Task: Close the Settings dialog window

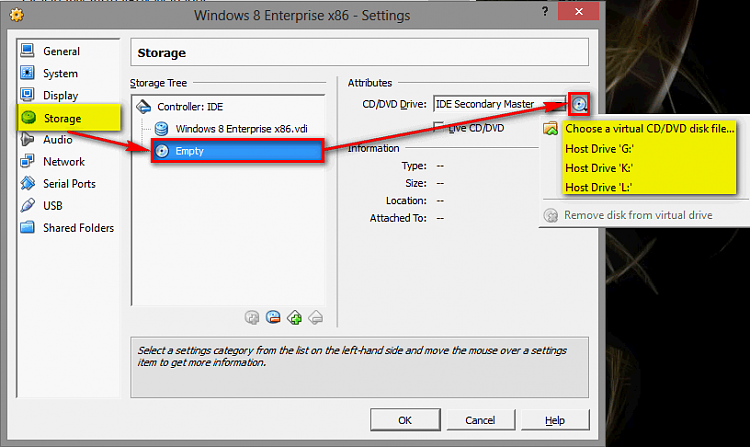Action: 578,11
